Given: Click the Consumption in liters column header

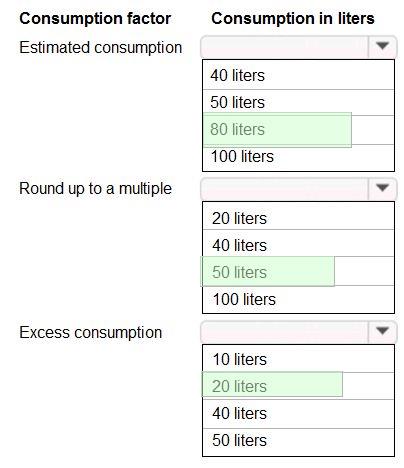Looking at the screenshot, I should (293, 18).
